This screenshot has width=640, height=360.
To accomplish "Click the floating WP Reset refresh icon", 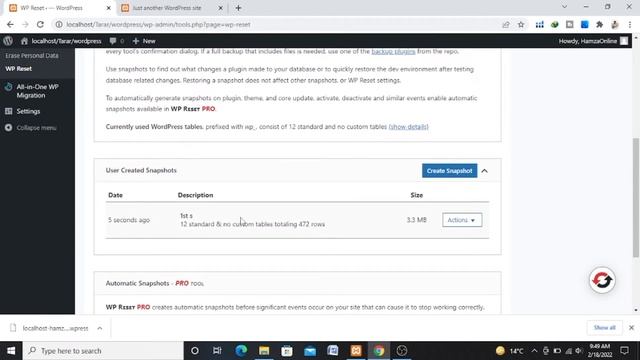I will pos(602,280).
